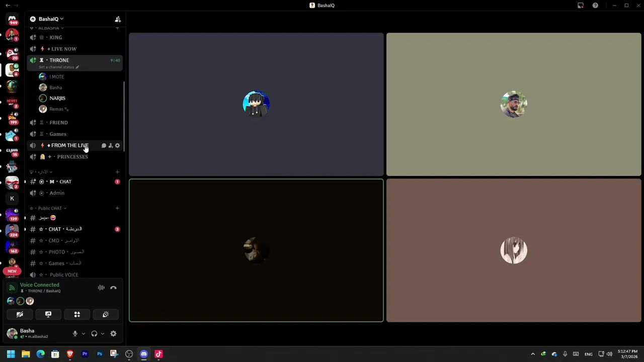Open the Admin channel
Image resolution: width=644 pixels, height=362 pixels.
[x=74, y=193]
